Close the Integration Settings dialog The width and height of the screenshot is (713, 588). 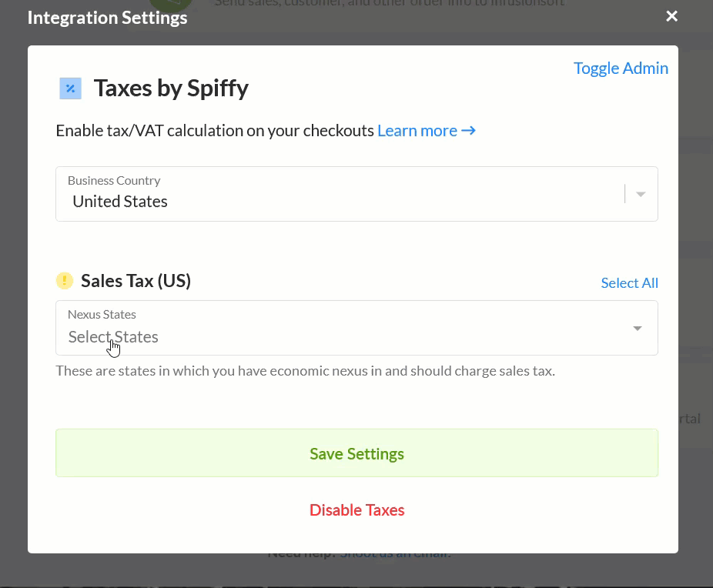coord(671,16)
